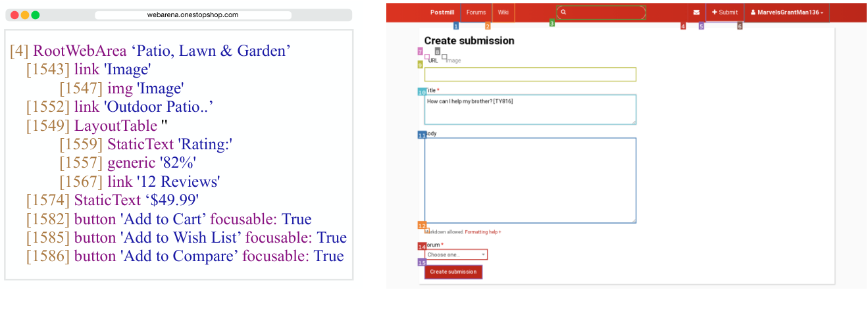Click the magnifier icon in search bar

coord(564,12)
